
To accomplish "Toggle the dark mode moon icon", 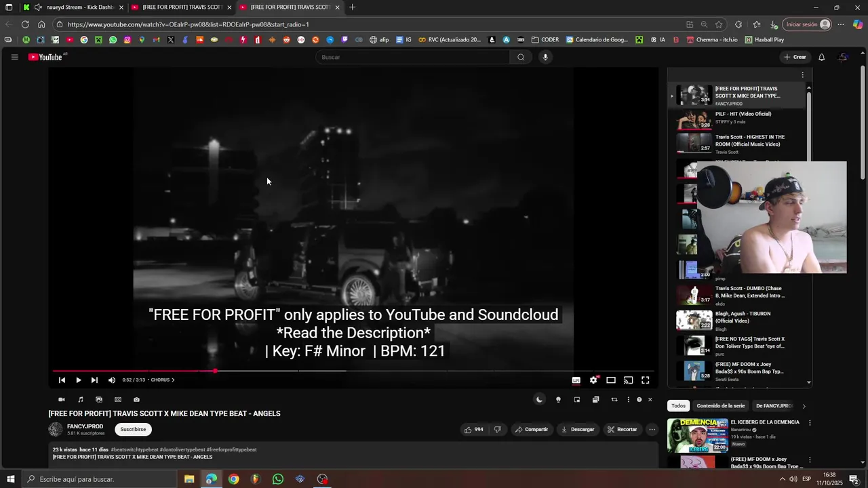I will pyautogui.click(x=540, y=400).
